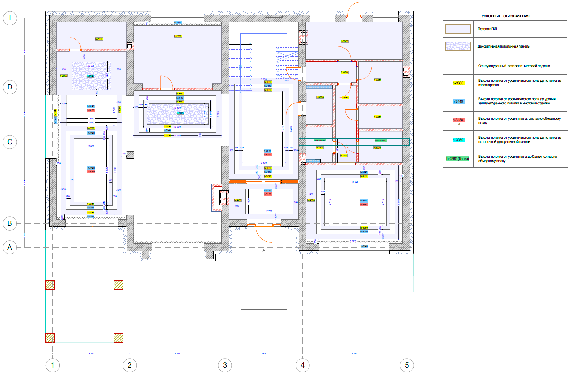Image resolution: width=588 pixels, height=378 pixels.
Task: Click the dimension text 3 525
Action: [355, 182]
